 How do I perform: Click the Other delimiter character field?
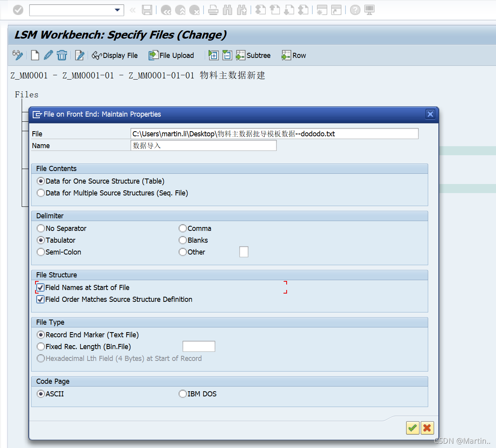click(244, 252)
